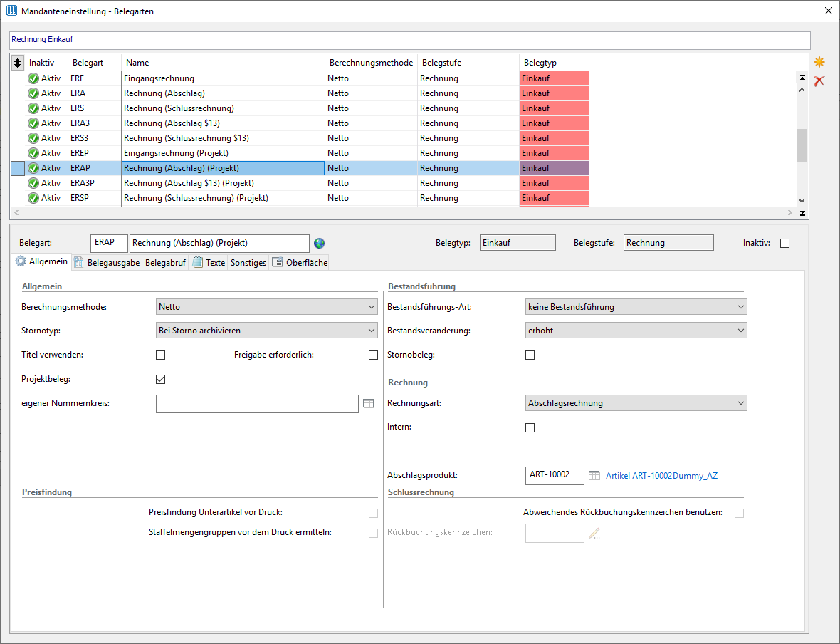Image resolution: width=840 pixels, height=644 pixels.
Task: Open the Berechnungsmethode dropdown
Action: [x=267, y=307]
